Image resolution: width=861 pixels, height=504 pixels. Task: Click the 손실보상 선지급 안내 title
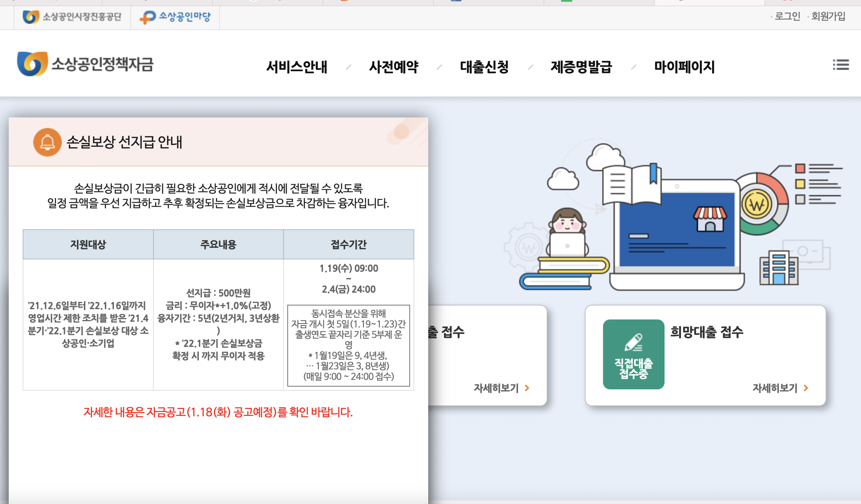(x=124, y=142)
